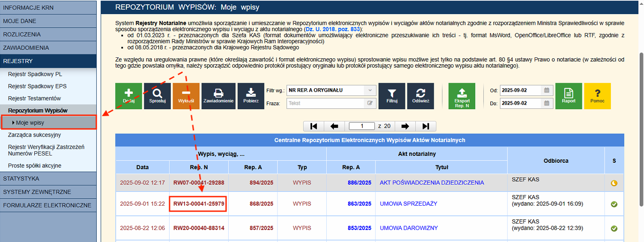Viewport: 644px width, 242px height.
Task: Open the UMOWA SPRZEDAŻY act title link
Action: point(408,204)
